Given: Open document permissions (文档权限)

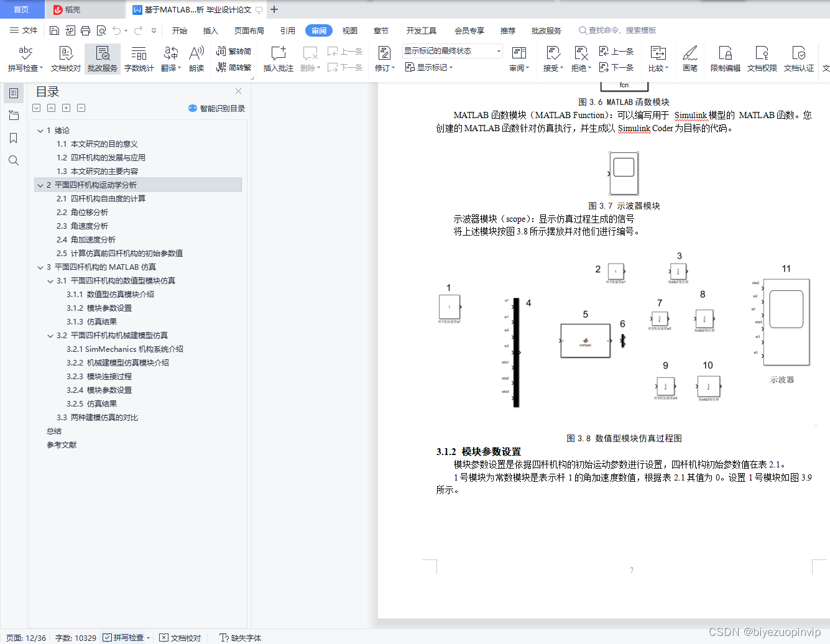Looking at the screenshot, I should [762, 59].
